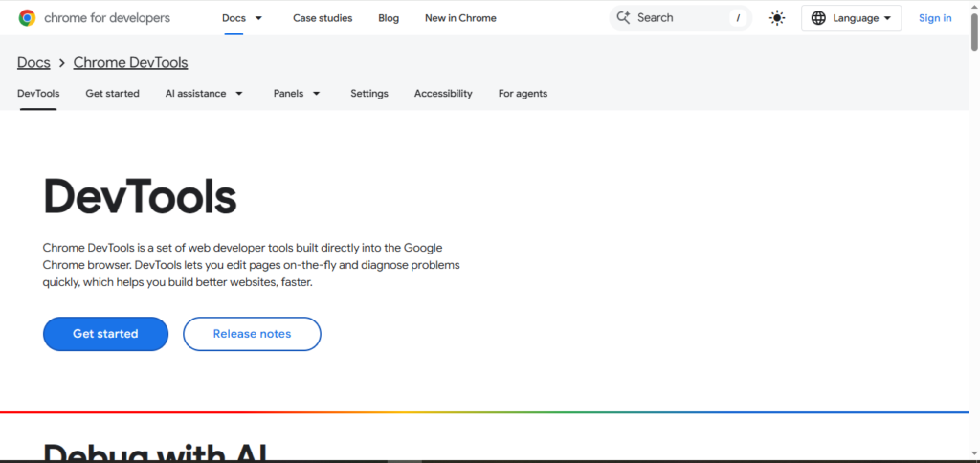Viewport: 980px width, 463px height.
Task: Click the Docs breadcrumb link
Action: click(33, 62)
